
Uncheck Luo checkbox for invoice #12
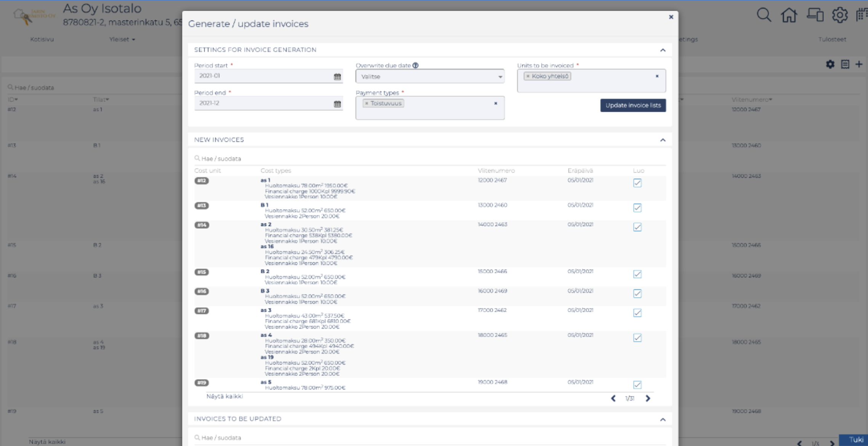tap(637, 183)
